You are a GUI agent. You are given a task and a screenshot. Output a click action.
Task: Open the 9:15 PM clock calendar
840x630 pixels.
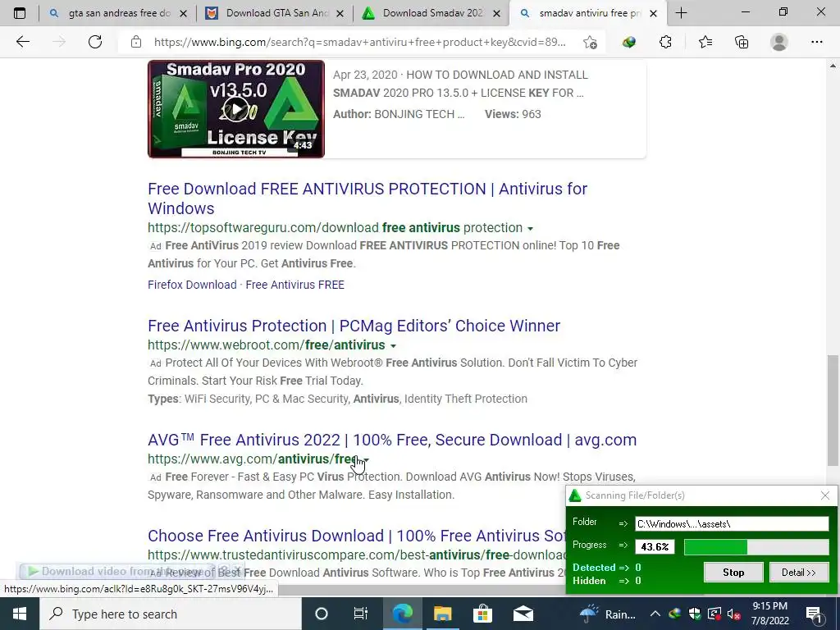coord(770,614)
